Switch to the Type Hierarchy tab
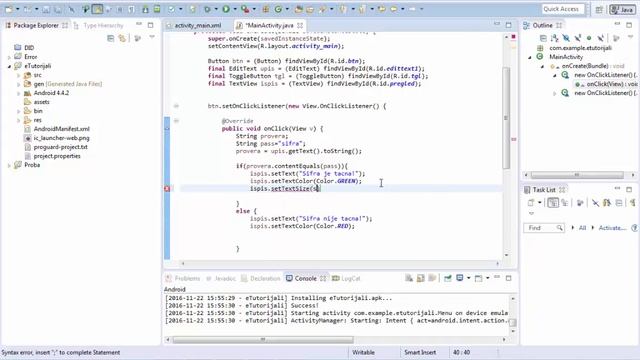This screenshot has width=640, height=360. [x=103, y=25]
